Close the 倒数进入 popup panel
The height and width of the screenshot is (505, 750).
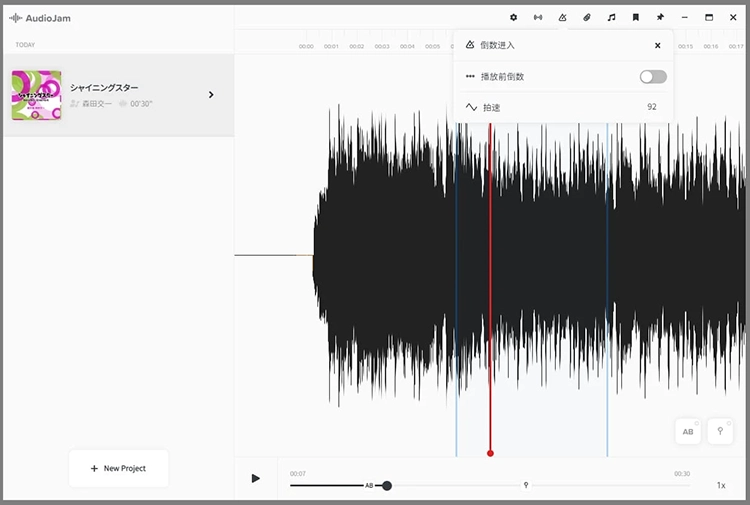click(x=657, y=45)
